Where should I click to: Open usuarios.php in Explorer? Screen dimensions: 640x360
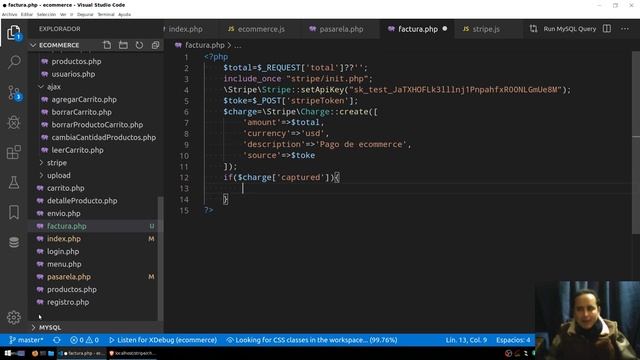point(73,74)
